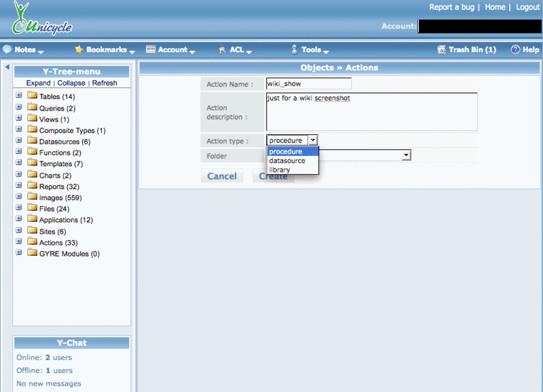Expand the Datasources tree node
The height and width of the screenshot is (392, 543).
pos(19,141)
